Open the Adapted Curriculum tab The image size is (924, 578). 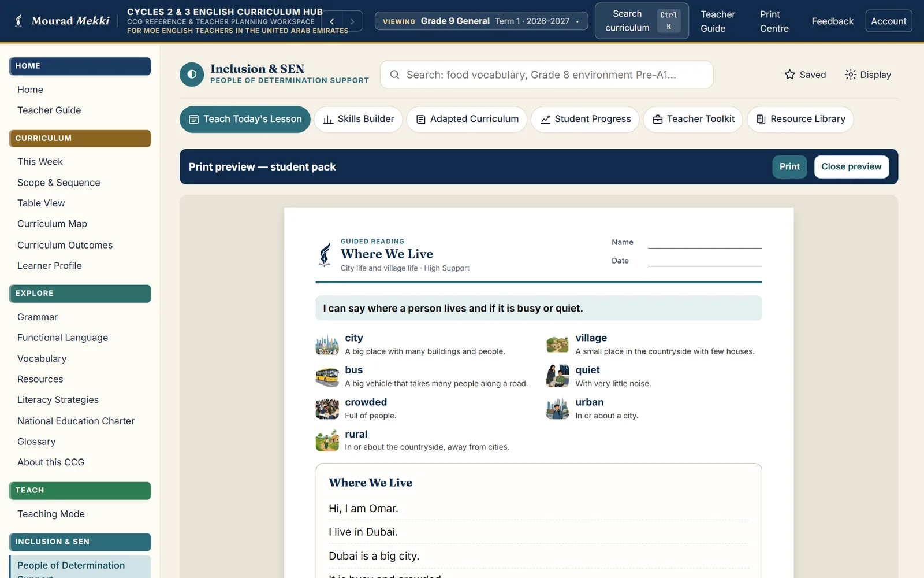(467, 119)
